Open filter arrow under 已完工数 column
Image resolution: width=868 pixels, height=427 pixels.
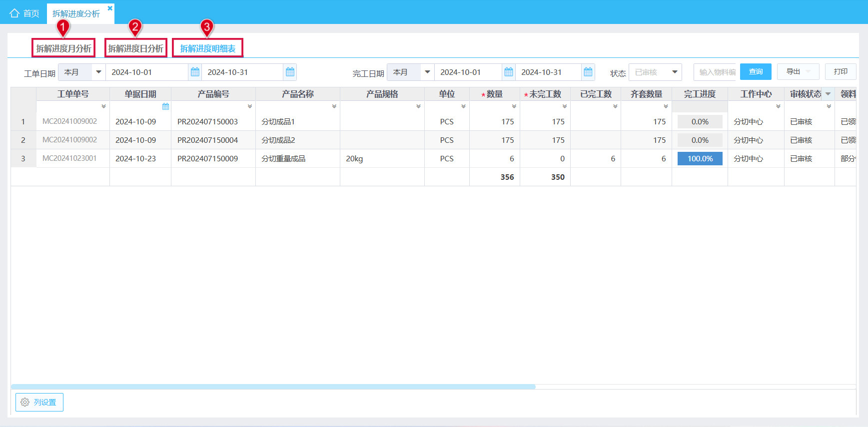(x=615, y=106)
